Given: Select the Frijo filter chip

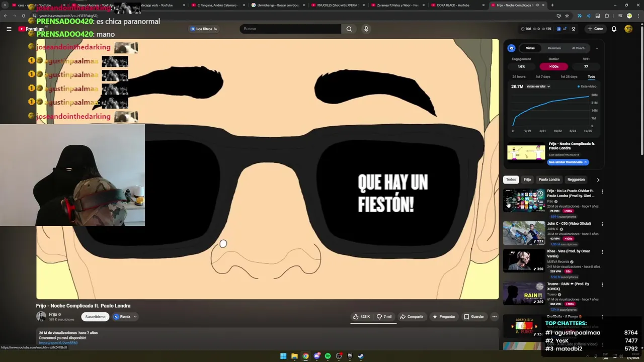Looking at the screenshot, I should (527, 179).
